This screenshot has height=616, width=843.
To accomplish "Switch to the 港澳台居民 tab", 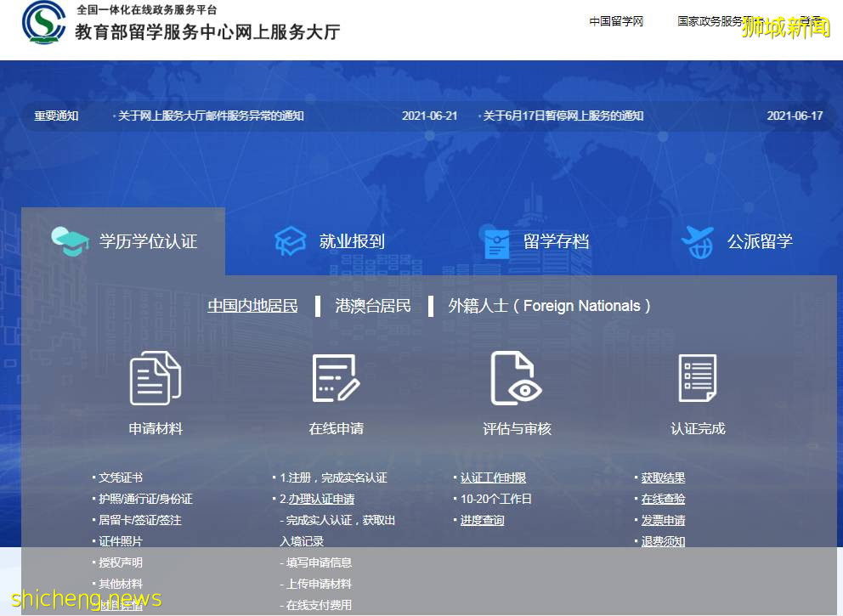I will (371, 305).
